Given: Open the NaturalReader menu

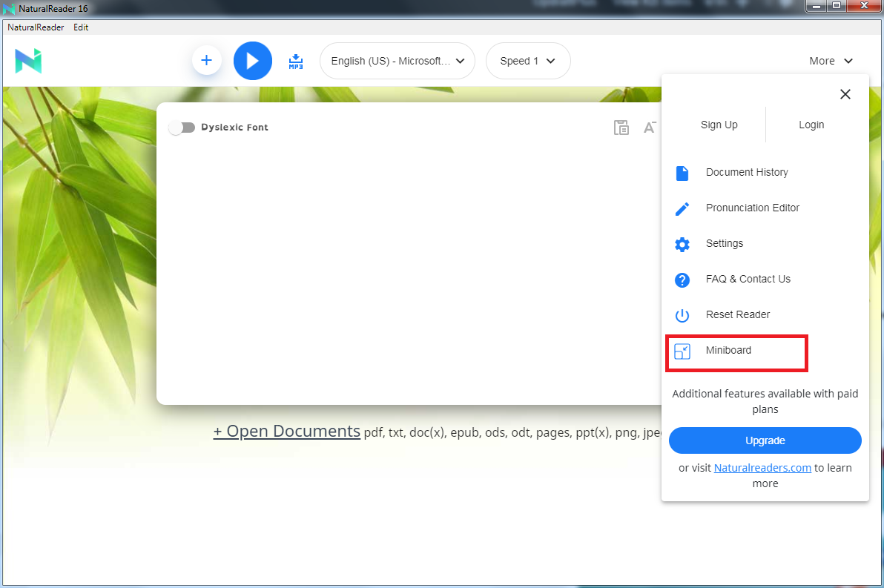Looking at the screenshot, I should 36,27.
